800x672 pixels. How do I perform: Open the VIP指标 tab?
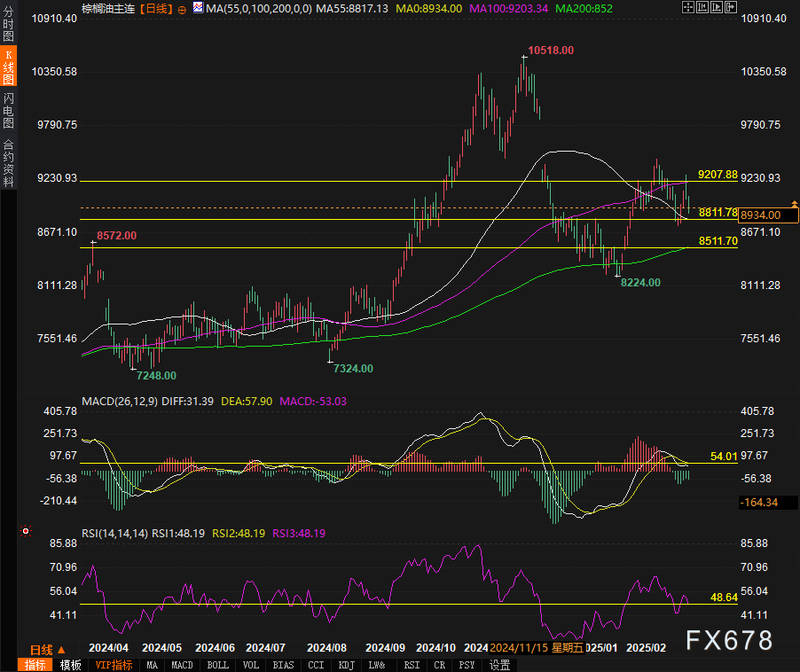(114, 665)
